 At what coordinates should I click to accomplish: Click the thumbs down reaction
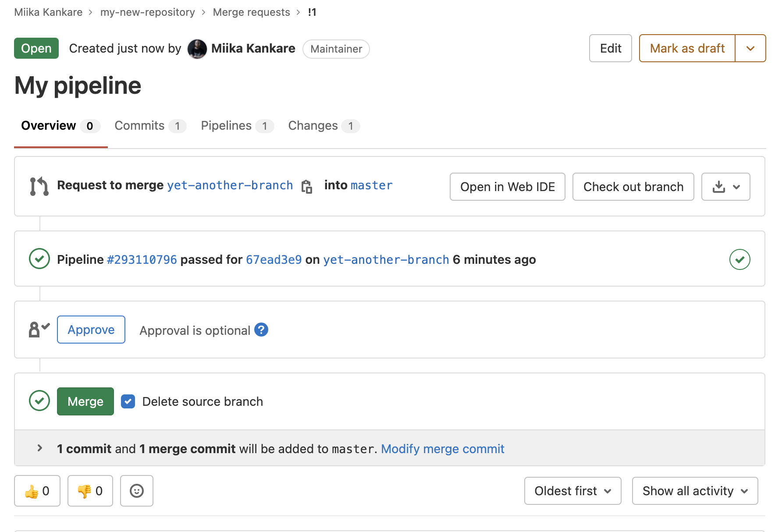(x=90, y=491)
